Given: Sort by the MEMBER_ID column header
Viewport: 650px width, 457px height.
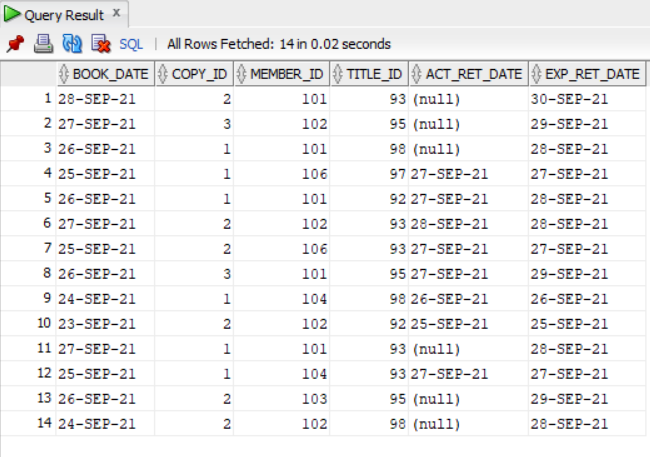Looking at the screenshot, I should point(281,74).
